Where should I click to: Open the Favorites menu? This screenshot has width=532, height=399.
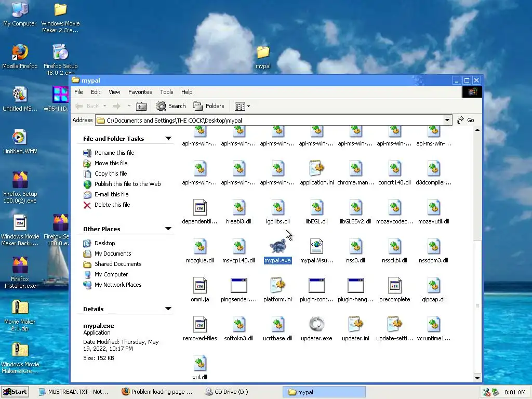(140, 92)
